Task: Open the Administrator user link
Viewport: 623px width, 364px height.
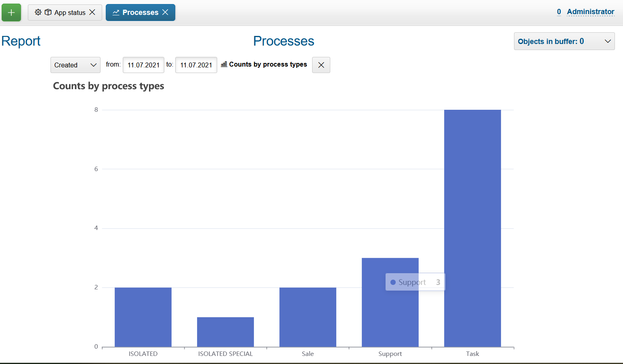Action: coord(590,12)
